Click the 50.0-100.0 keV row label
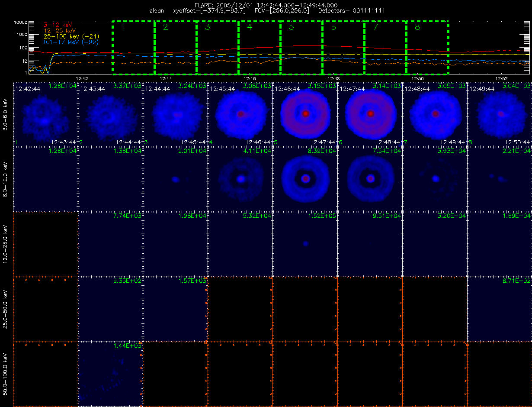Image resolution: width=532 pixels, height=407 pixels. [6, 373]
